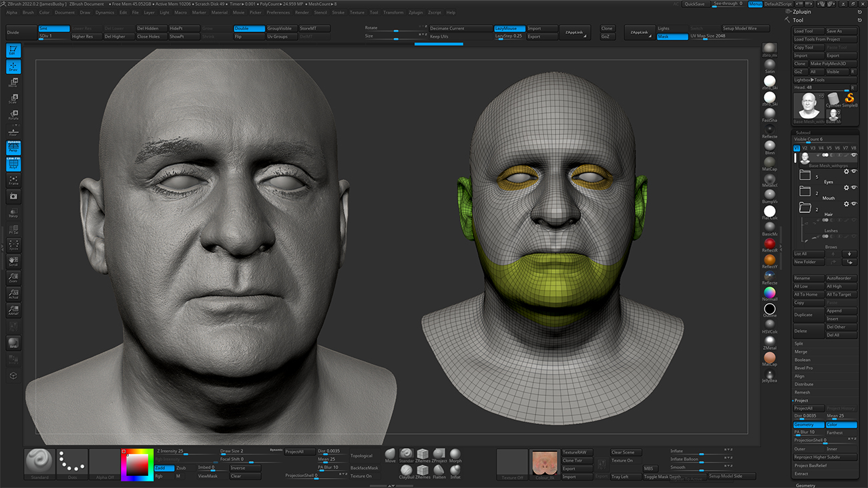Enable the Double sided display option
Viewport: 868px width, 488px height.
tap(248, 29)
